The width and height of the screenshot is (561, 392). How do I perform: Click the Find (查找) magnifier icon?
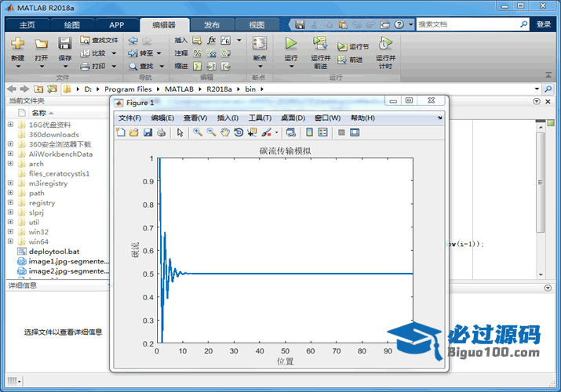click(133, 66)
